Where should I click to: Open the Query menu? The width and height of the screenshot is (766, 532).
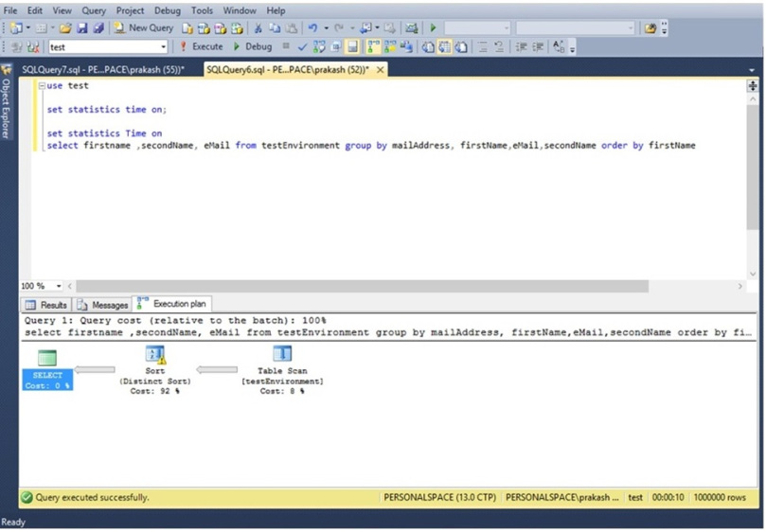(x=93, y=10)
